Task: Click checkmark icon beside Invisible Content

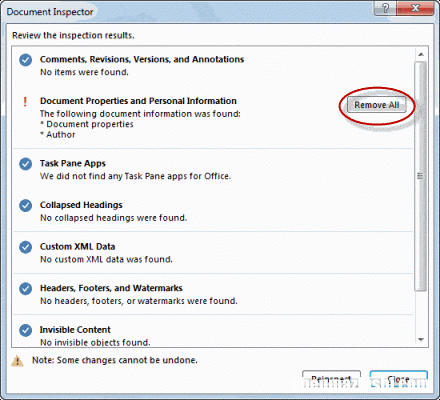Action: coord(26,330)
